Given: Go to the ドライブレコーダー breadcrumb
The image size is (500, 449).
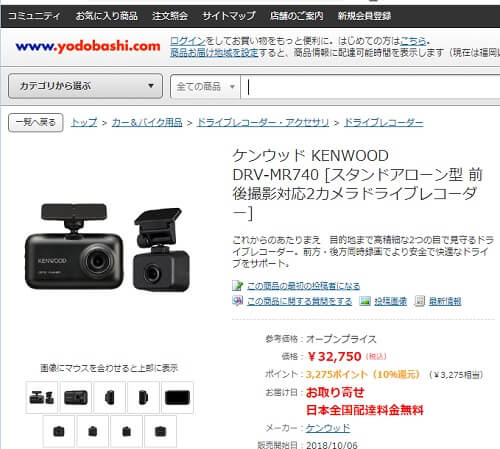Looking at the screenshot, I should tap(384, 122).
